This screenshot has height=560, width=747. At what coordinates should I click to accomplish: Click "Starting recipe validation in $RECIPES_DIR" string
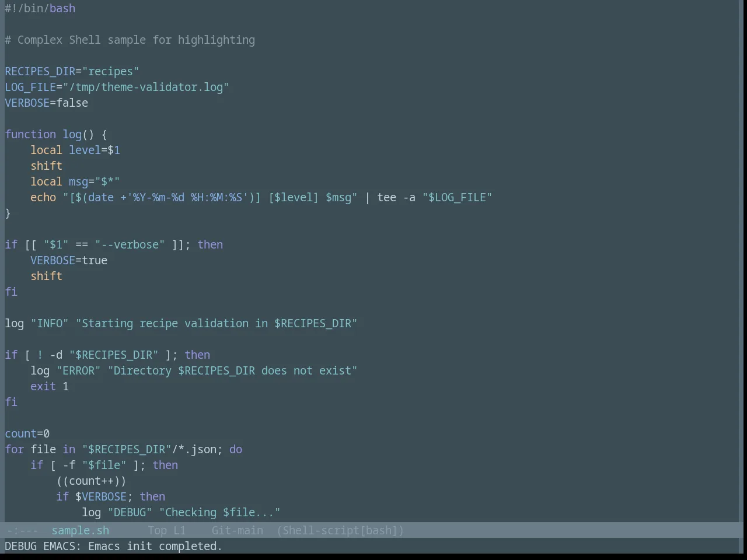(217, 323)
